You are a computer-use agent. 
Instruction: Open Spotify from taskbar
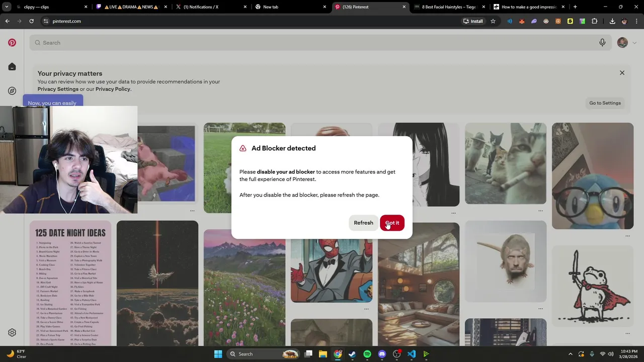[x=367, y=354]
